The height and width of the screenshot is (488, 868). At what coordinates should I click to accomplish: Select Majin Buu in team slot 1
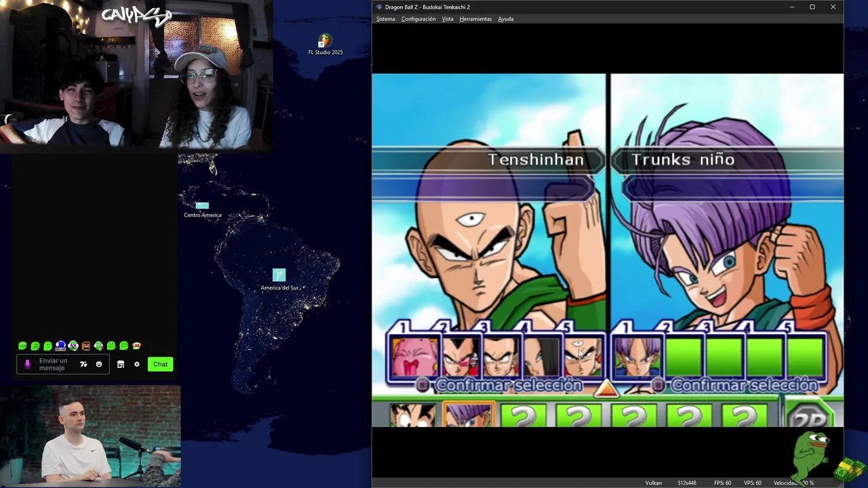coord(415,357)
